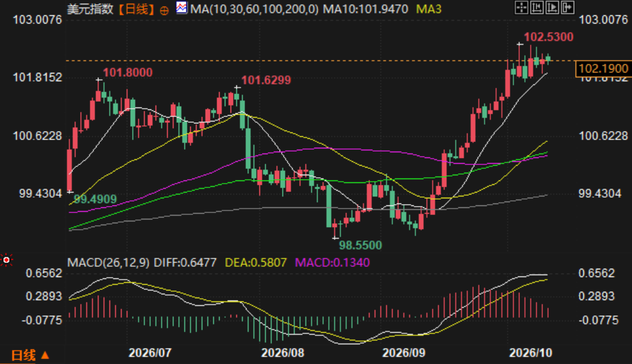
Task: Open the 日线 period selector at bottom left
Action: pyautogui.click(x=30, y=355)
